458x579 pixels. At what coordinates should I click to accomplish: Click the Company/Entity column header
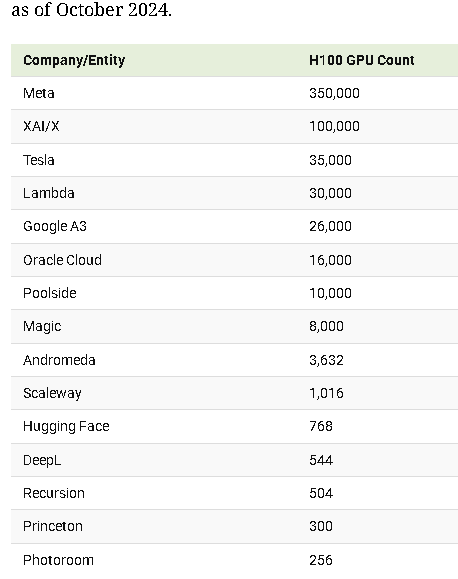(74, 60)
